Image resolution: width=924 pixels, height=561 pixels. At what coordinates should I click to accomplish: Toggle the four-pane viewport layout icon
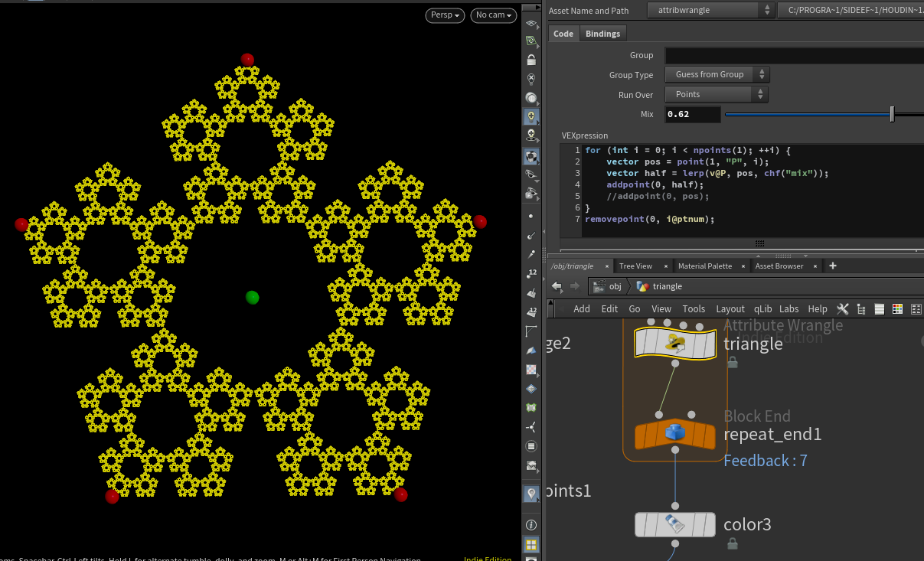pyautogui.click(x=531, y=545)
